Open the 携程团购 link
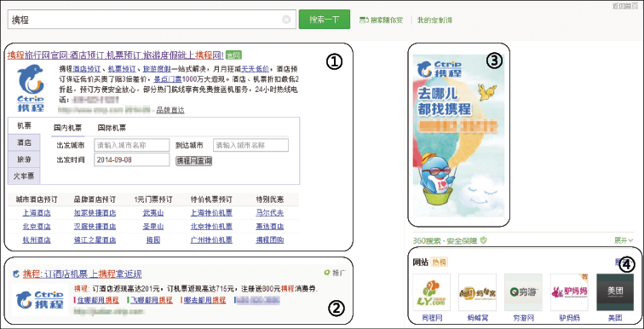Viewport: 644px width, 329px height. tap(269, 240)
